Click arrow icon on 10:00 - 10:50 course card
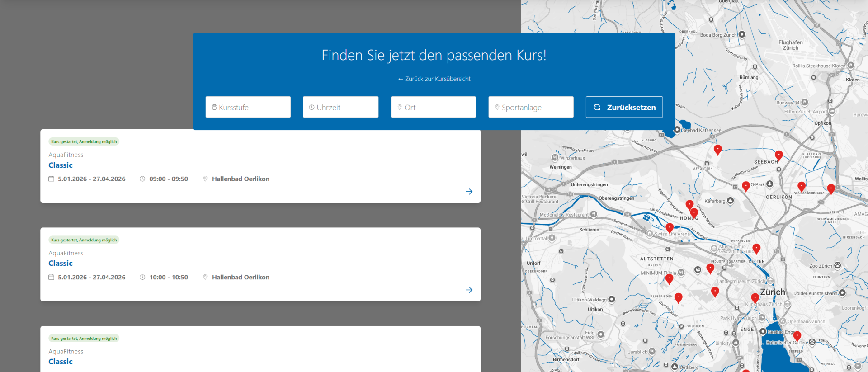Screen dimensions: 868x372 (x=469, y=290)
